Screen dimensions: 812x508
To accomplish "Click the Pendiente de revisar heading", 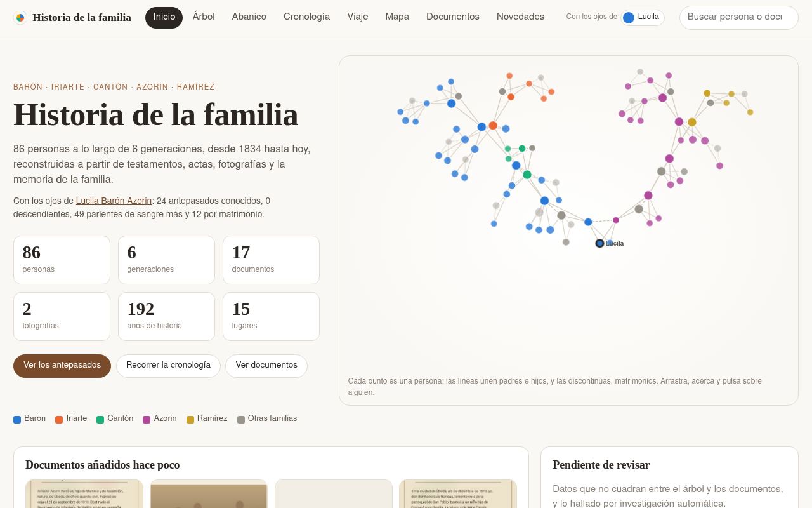I will [x=601, y=465].
